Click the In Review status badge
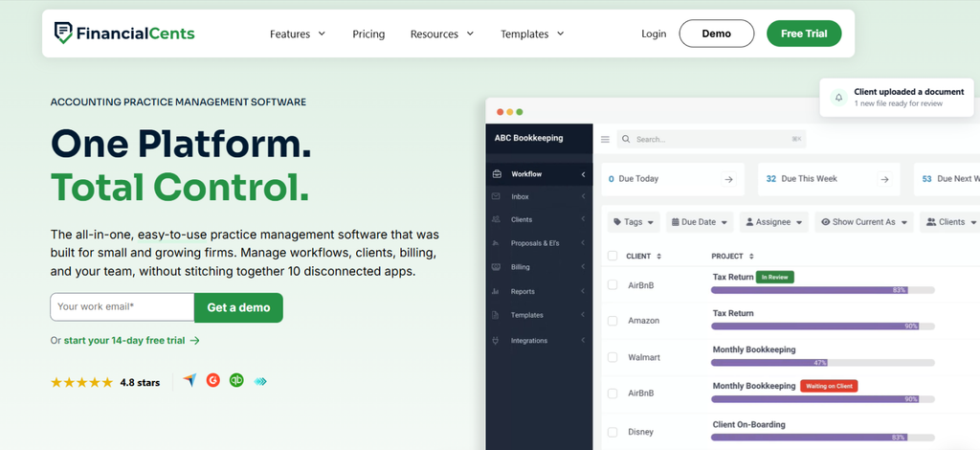This screenshot has height=450, width=980. pos(775,277)
